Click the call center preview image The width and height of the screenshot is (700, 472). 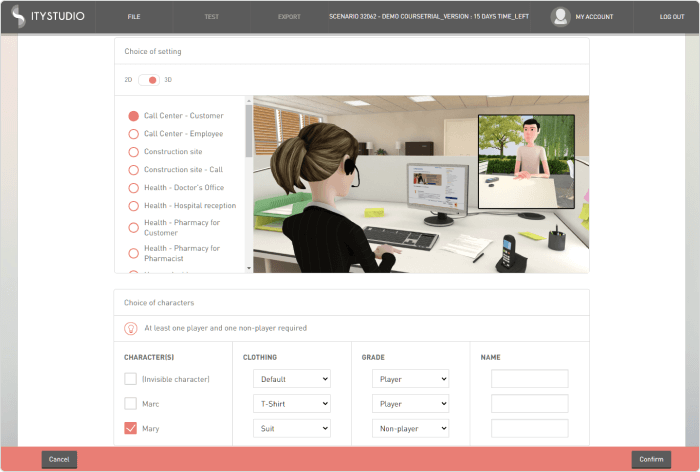click(x=421, y=184)
